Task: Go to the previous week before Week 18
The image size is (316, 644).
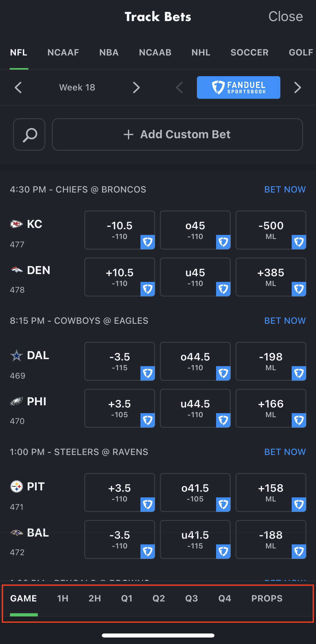Action: 18,87
